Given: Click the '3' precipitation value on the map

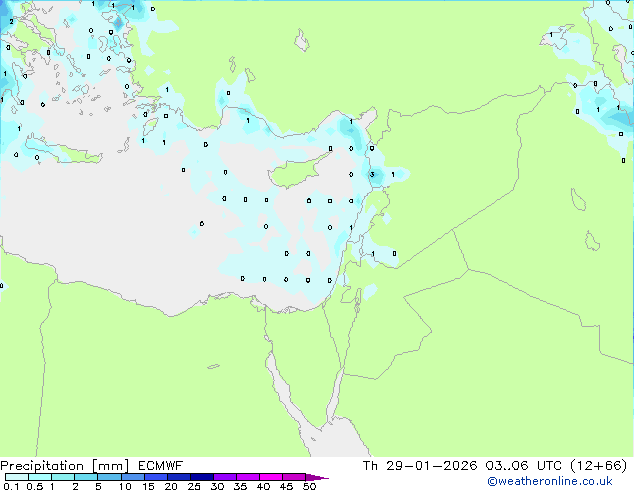Looking at the screenshot, I should (x=372, y=175).
